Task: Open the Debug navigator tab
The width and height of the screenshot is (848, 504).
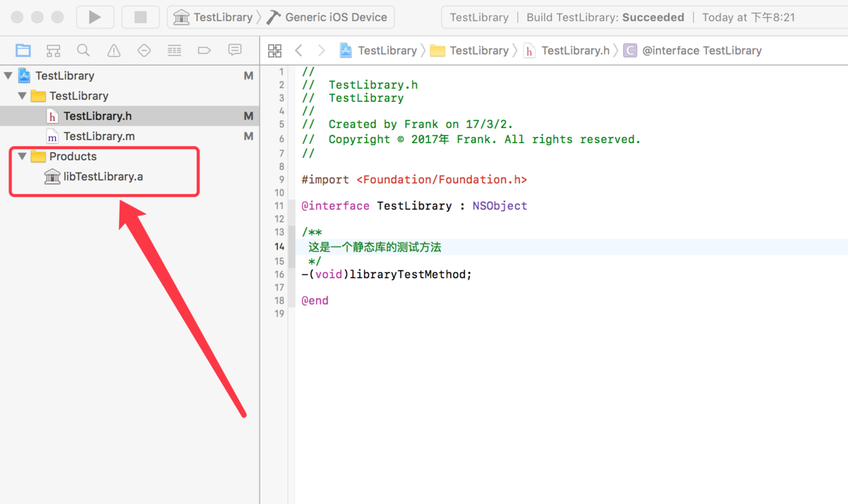Action: click(174, 51)
